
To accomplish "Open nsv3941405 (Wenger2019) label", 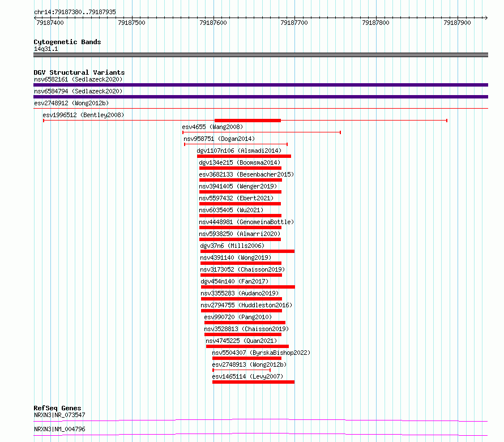I will coord(238,186).
